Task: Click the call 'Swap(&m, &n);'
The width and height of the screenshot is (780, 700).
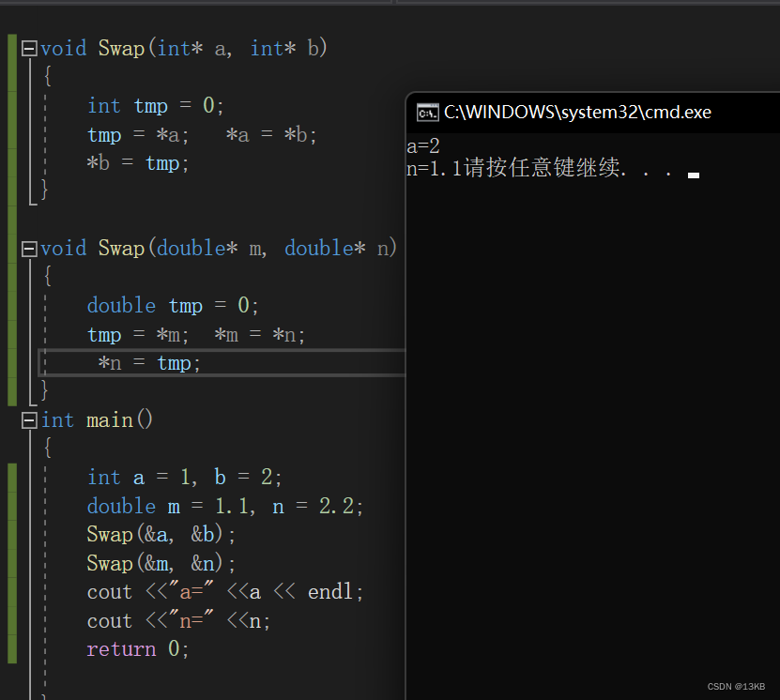Action: click(x=161, y=564)
